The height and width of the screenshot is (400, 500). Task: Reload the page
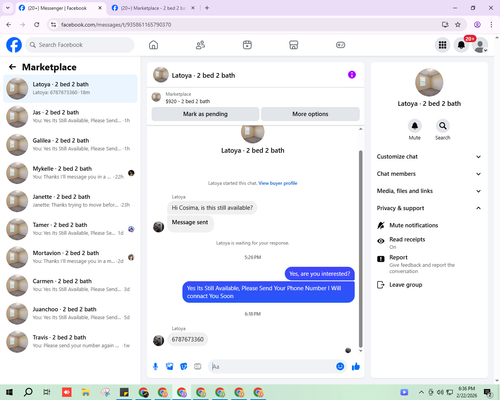pyautogui.click(x=37, y=24)
